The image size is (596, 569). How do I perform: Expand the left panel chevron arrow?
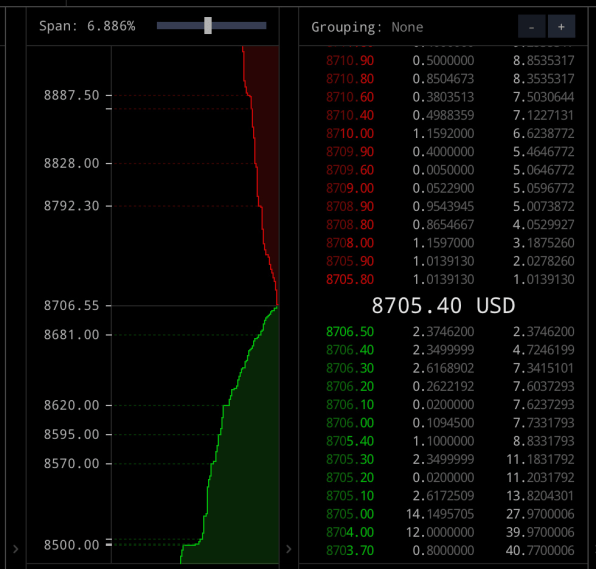[x=16, y=549]
